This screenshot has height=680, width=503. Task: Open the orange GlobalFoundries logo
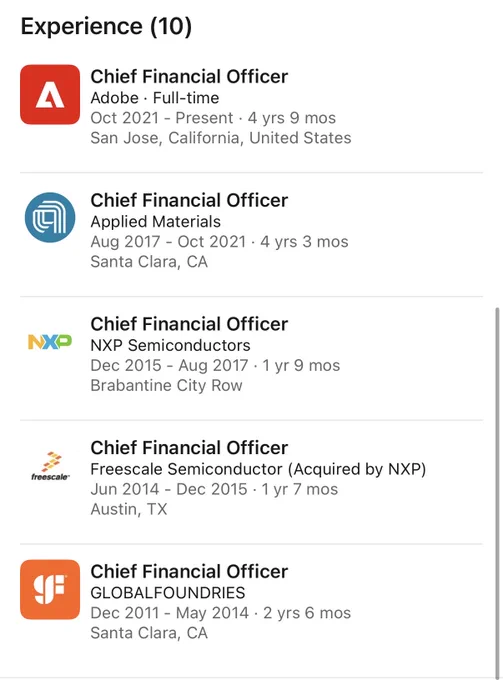point(50,589)
